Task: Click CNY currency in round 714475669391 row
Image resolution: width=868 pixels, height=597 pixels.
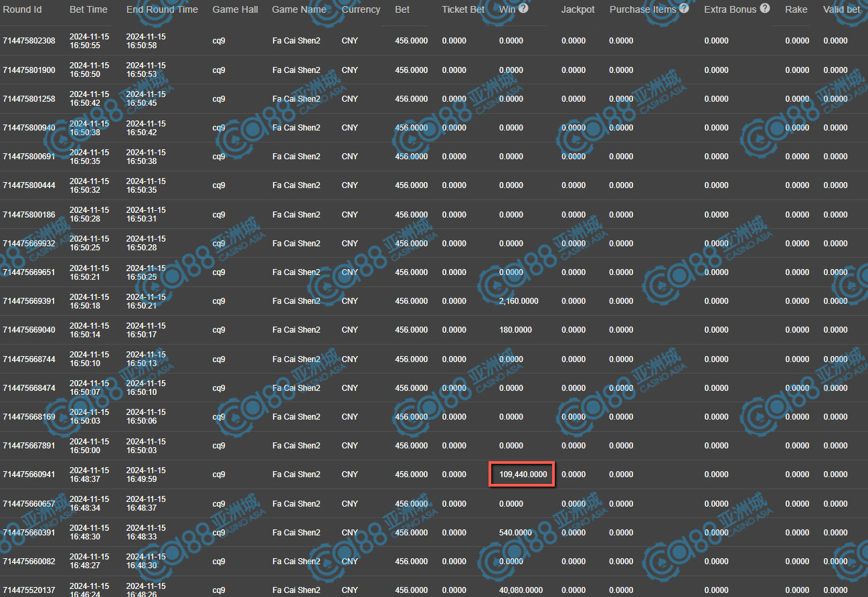Action: coord(350,301)
